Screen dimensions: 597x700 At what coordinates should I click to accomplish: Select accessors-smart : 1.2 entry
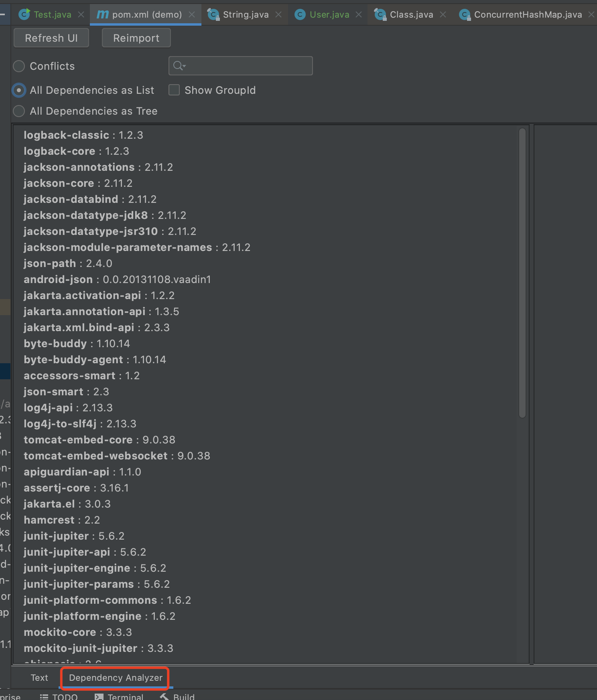click(x=81, y=376)
